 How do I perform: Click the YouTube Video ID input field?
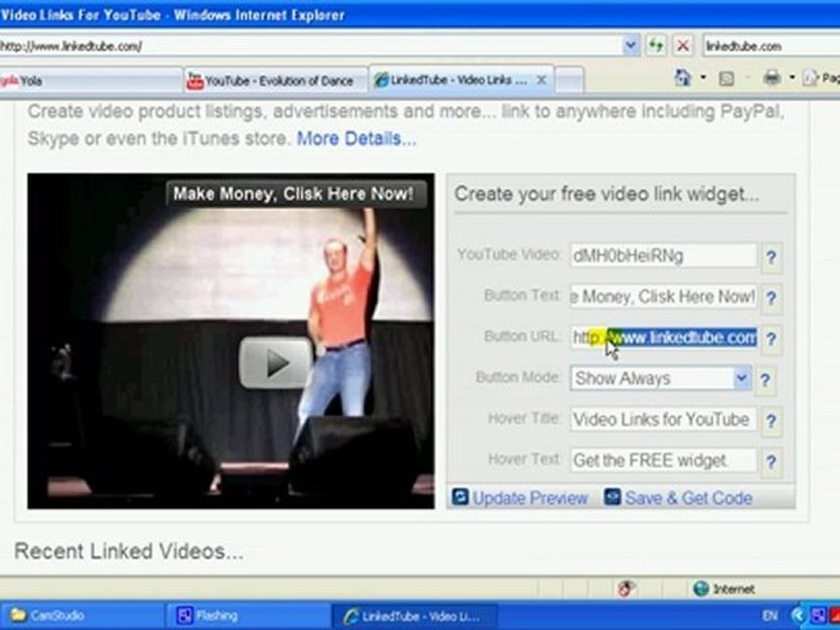tap(664, 256)
